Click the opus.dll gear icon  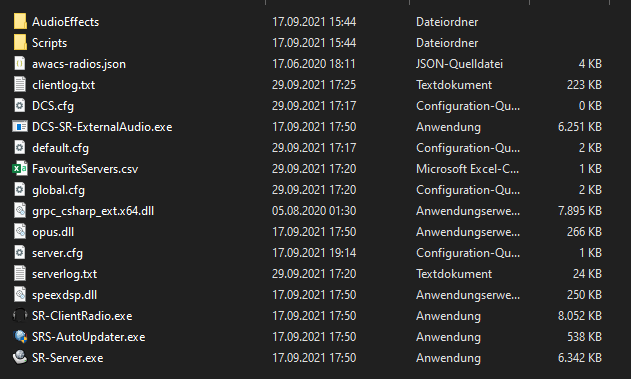click(20, 231)
